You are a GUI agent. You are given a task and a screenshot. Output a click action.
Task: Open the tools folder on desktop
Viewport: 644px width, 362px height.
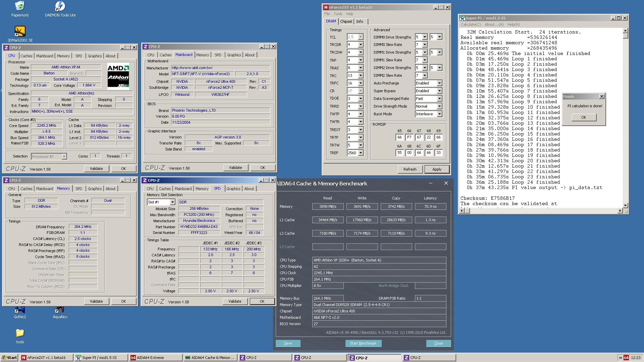coord(20,336)
